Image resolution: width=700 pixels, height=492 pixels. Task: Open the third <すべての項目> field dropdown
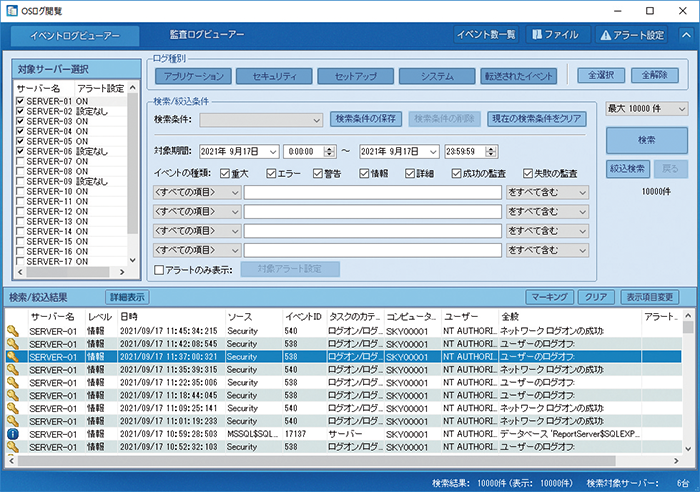coord(197,231)
